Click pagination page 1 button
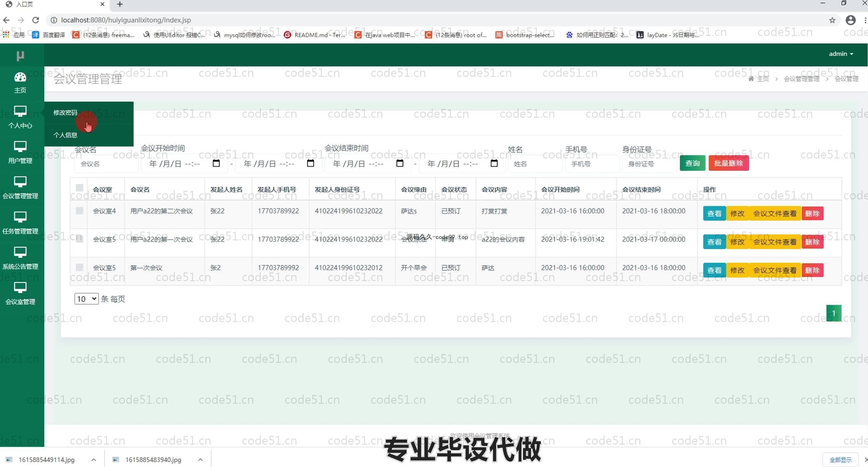Screen dimensions: 868x467 click(833, 313)
